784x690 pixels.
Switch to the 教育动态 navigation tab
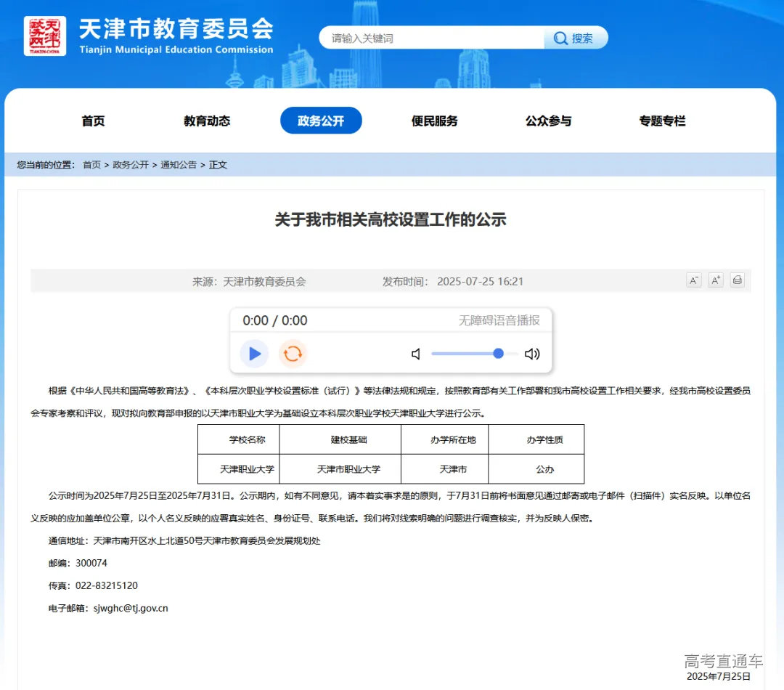coord(207,121)
